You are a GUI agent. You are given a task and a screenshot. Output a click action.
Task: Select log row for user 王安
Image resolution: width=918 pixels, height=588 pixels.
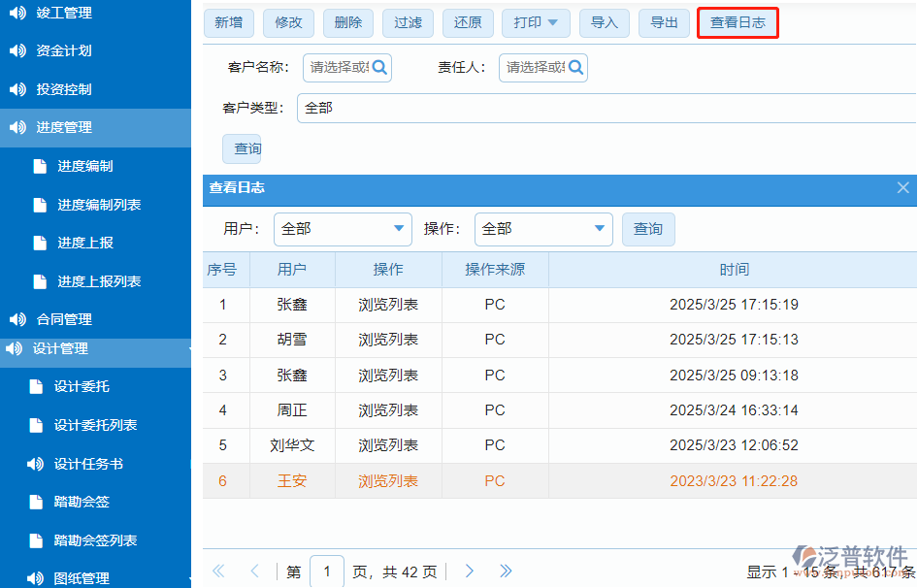point(559,481)
